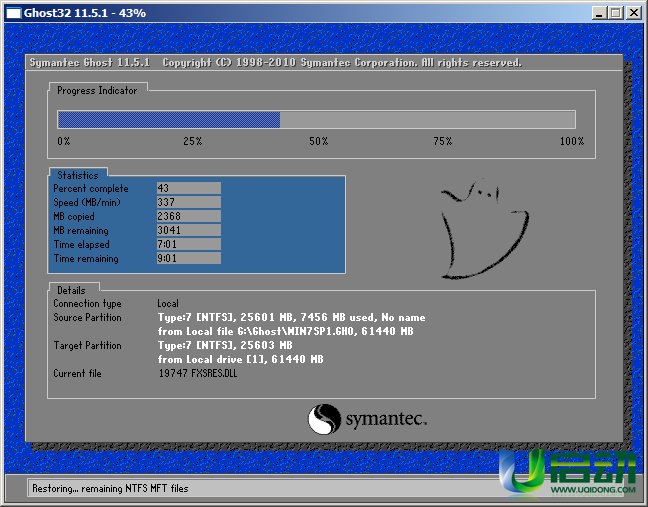648x507 pixels.
Task: Click the unfilled portion of progress bar
Action: pyautogui.click(x=427, y=120)
